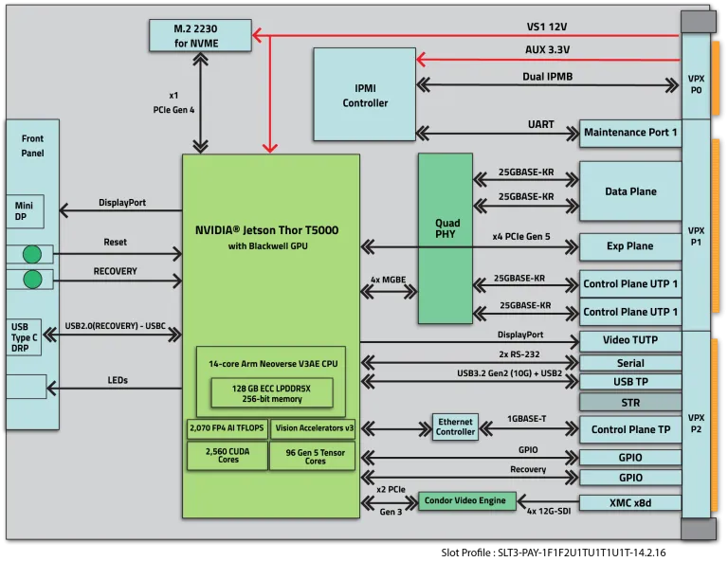
Task: Click the USB TP box
Action: pos(630,382)
